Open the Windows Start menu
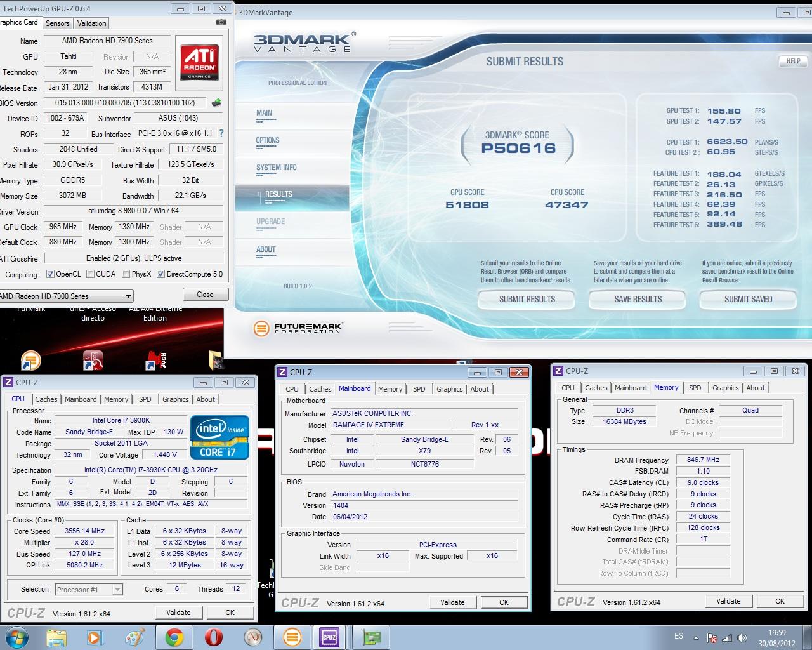This screenshot has width=812, height=650. (16, 637)
